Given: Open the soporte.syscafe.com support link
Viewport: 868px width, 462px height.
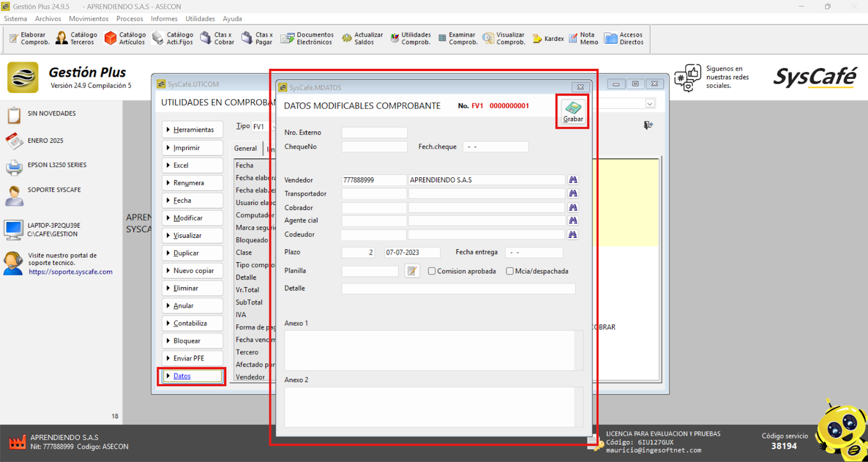Looking at the screenshot, I should tap(71, 272).
